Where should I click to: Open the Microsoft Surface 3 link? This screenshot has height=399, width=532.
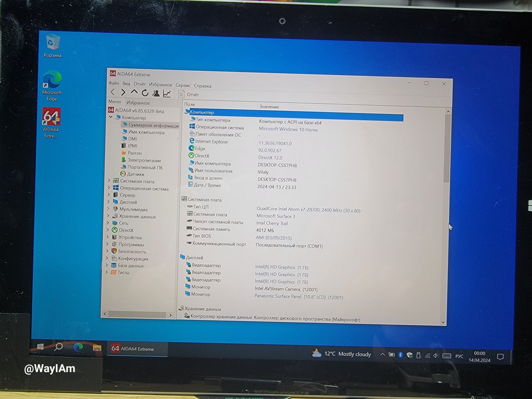click(276, 216)
